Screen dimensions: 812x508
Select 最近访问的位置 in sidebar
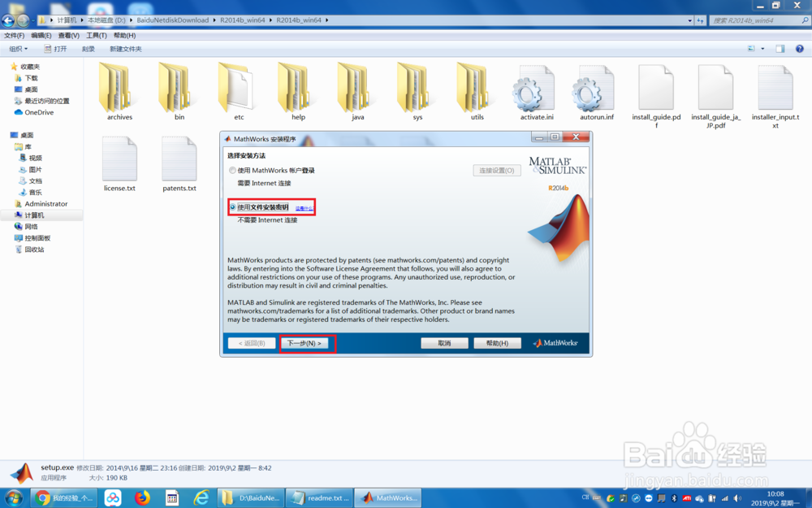tap(41, 101)
